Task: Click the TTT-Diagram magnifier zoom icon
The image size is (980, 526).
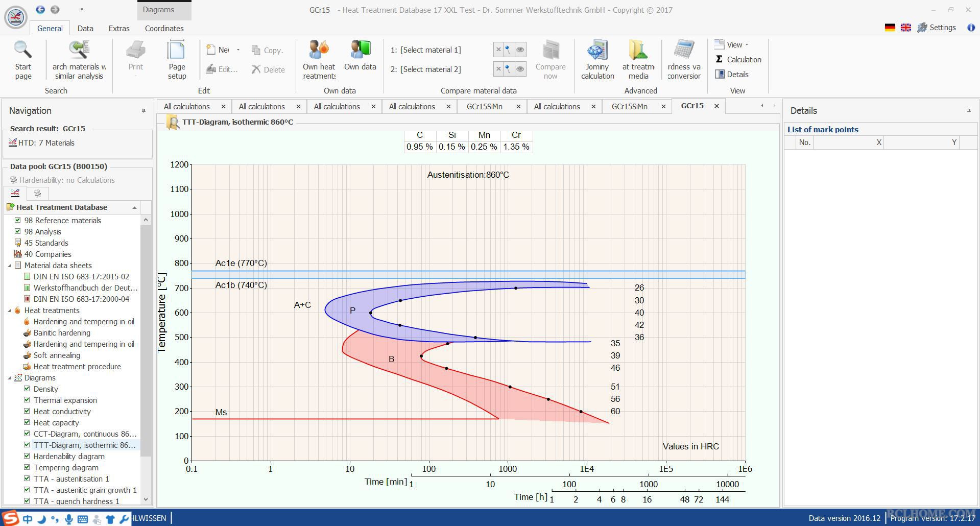Action: pos(173,123)
